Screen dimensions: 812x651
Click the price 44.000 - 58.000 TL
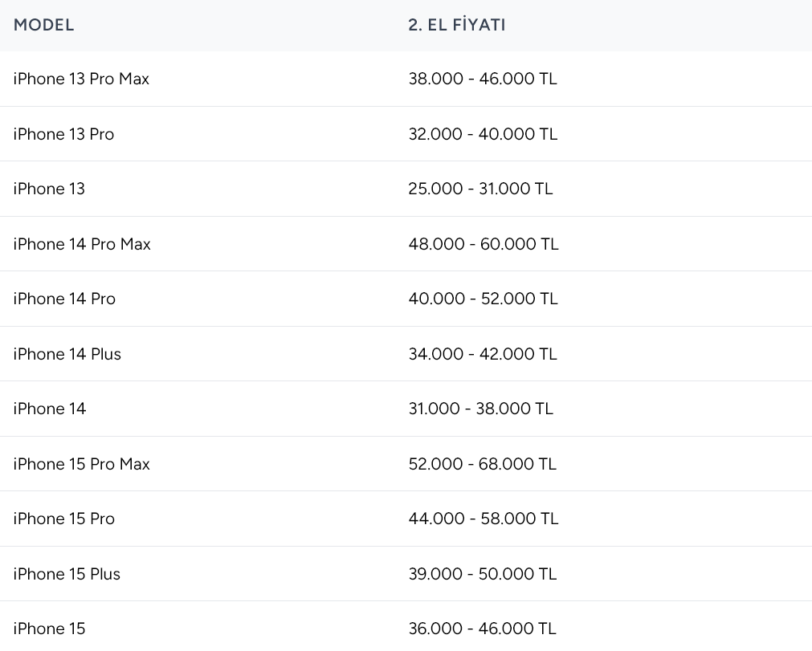[484, 519]
